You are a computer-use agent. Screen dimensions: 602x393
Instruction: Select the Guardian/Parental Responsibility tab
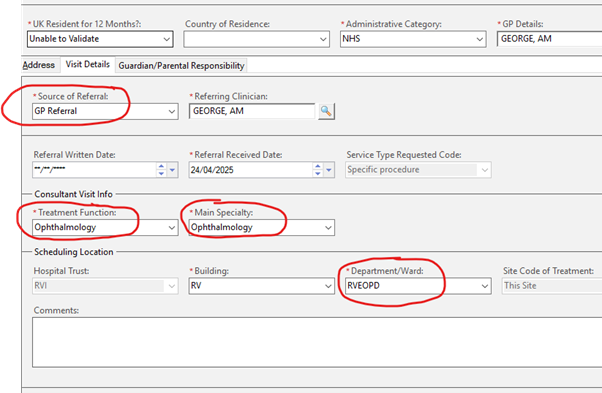pyautogui.click(x=181, y=66)
